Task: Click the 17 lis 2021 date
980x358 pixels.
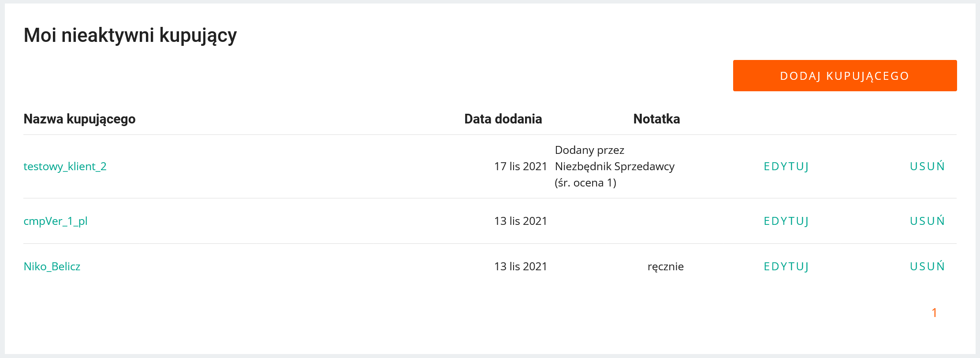Action: (520, 167)
